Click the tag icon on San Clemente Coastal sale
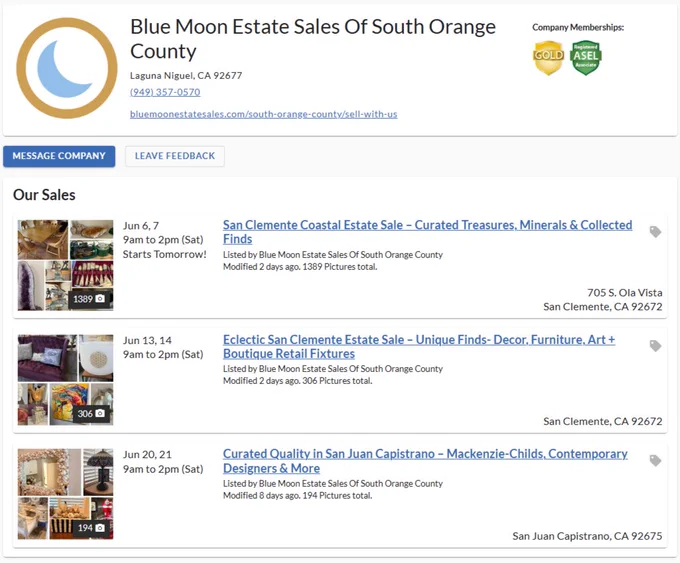Screen dimensions: 680x563 point(655,232)
